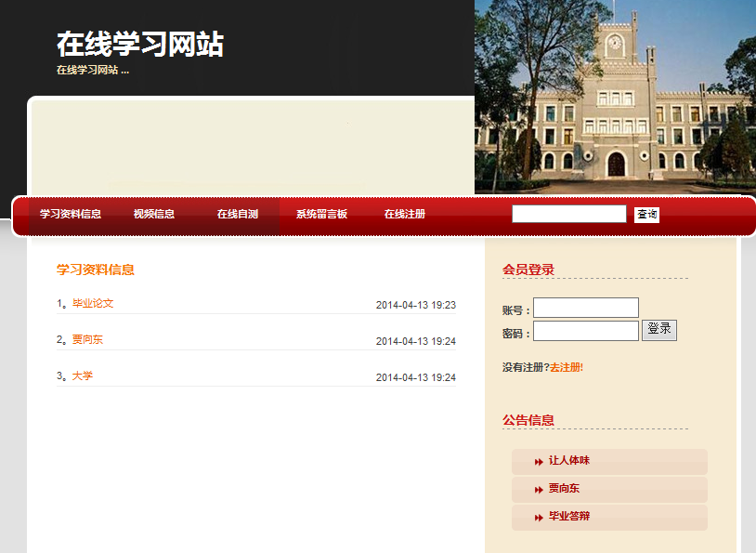Click the campus building banner photo

click(x=615, y=97)
